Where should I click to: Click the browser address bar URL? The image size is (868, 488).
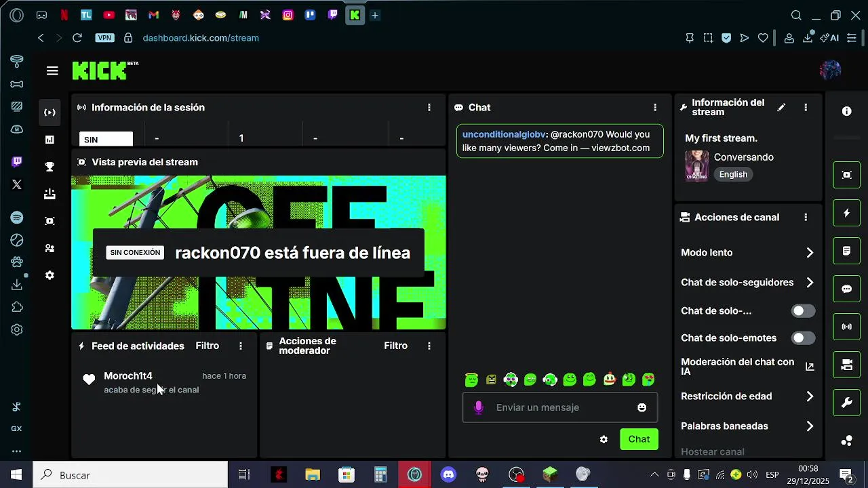point(201,38)
